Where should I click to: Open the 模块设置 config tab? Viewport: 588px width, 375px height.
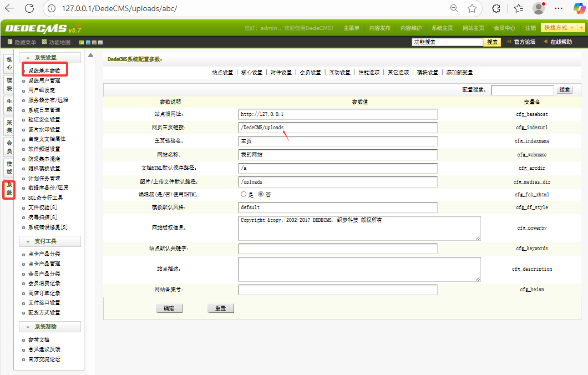click(428, 72)
